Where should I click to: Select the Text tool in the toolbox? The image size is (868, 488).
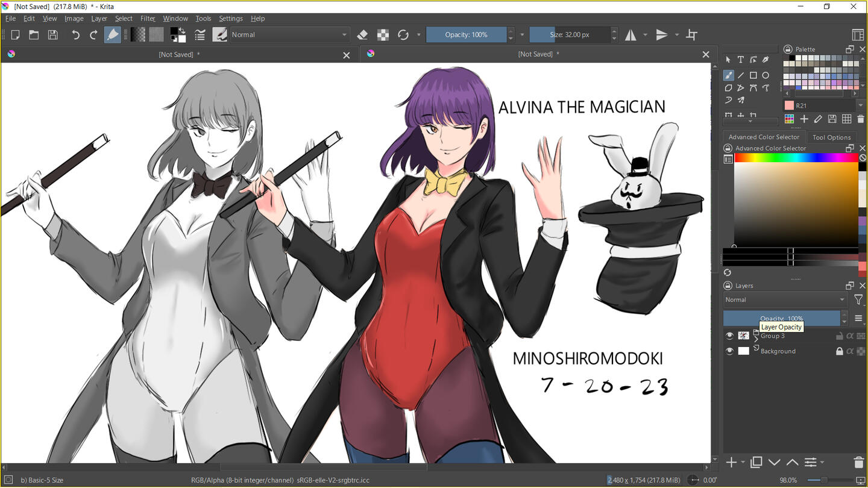click(x=740, y=60)
